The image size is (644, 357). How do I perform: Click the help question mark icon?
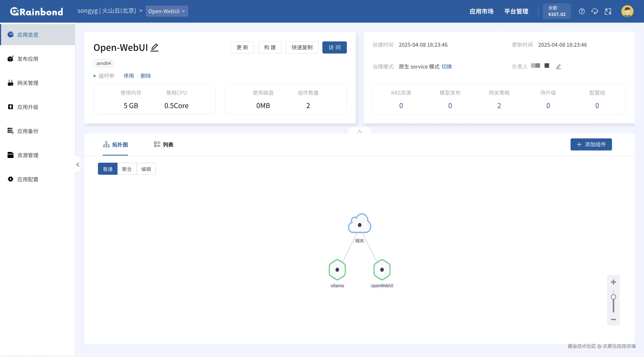pos(581,11)
